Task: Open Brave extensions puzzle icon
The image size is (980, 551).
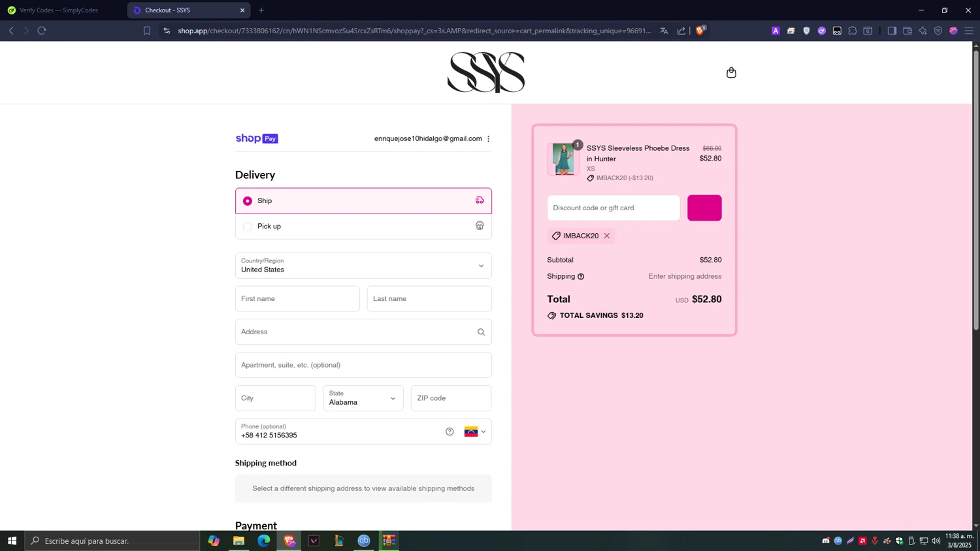Action: (x=853, y=31)
